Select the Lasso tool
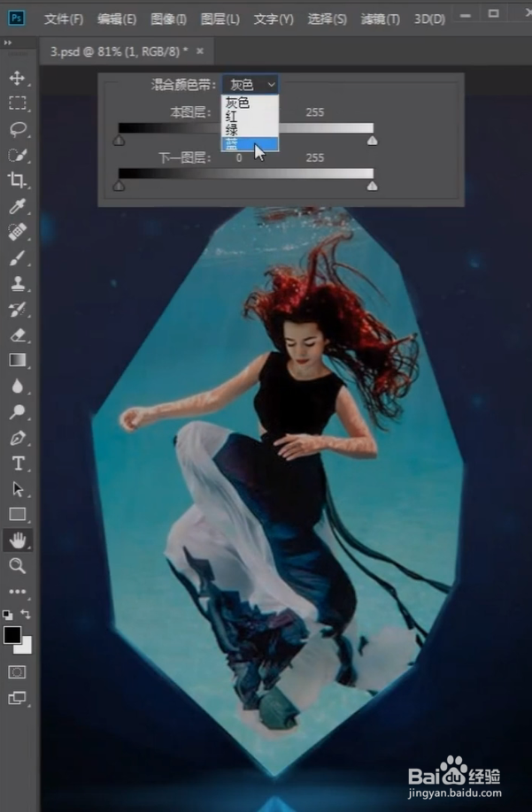 coord(17,129)
